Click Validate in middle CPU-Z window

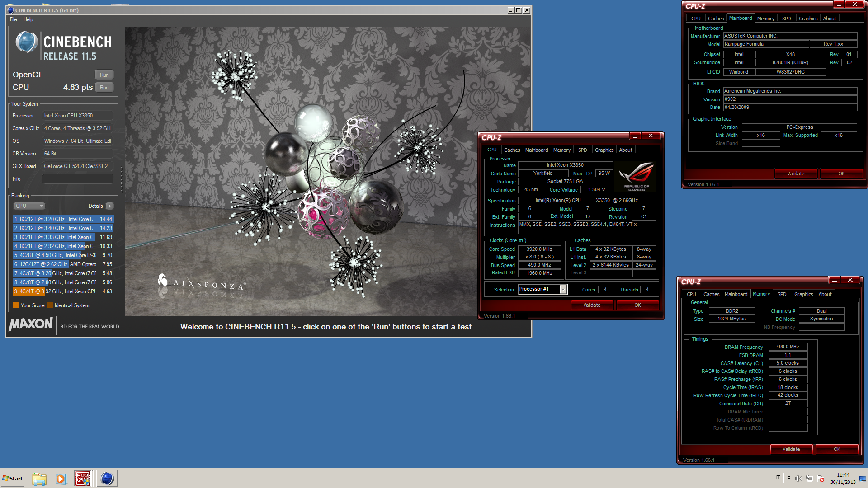pyautogui.click(x=592, y=305)
